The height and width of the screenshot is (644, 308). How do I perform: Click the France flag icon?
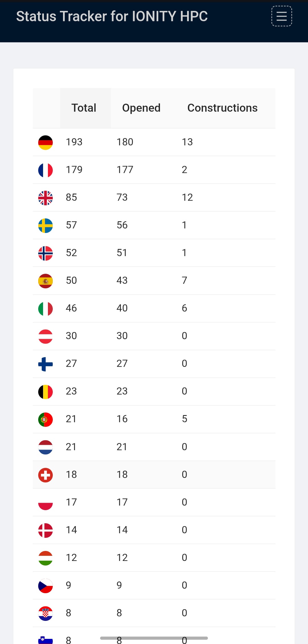pos(46,170)
